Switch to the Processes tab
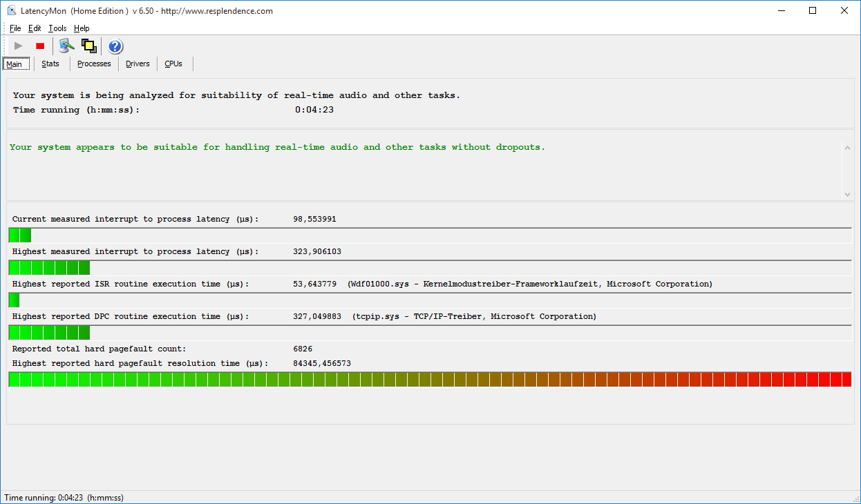This screenshot has width=861, height=504. pyautogui.click(x=94, y=64)
